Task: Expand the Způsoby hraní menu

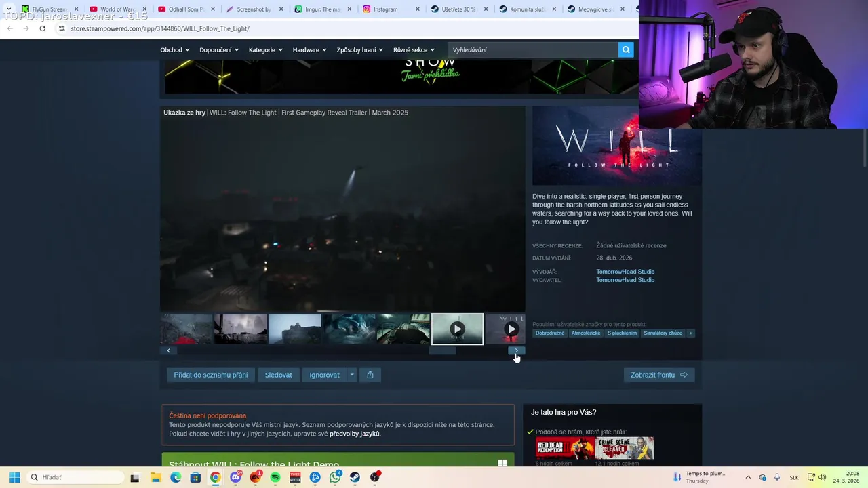Action: 359,49
